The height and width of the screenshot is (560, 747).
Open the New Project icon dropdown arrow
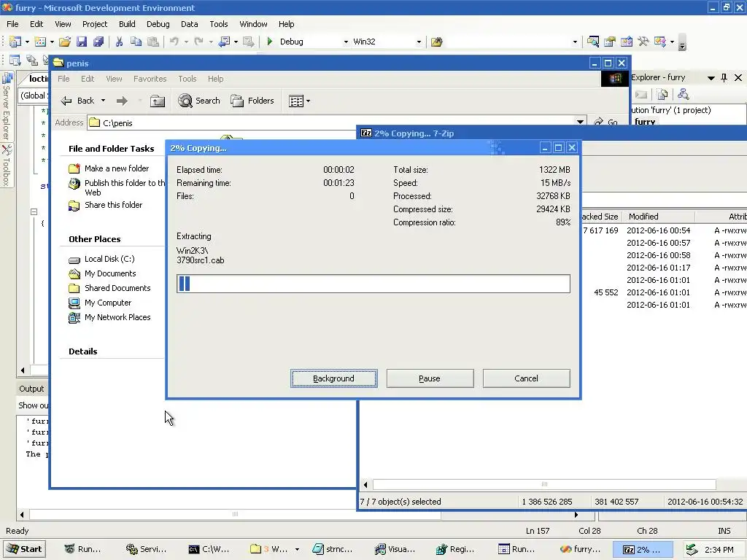pos(27,42)
